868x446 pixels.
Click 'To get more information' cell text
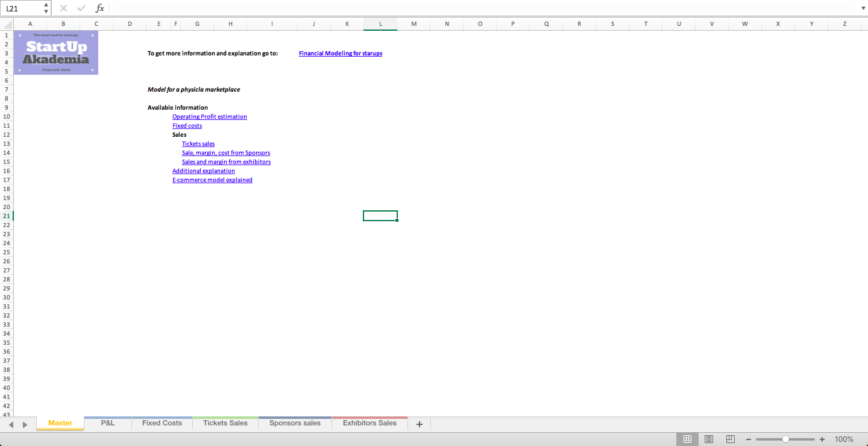(x=213, y=53)
